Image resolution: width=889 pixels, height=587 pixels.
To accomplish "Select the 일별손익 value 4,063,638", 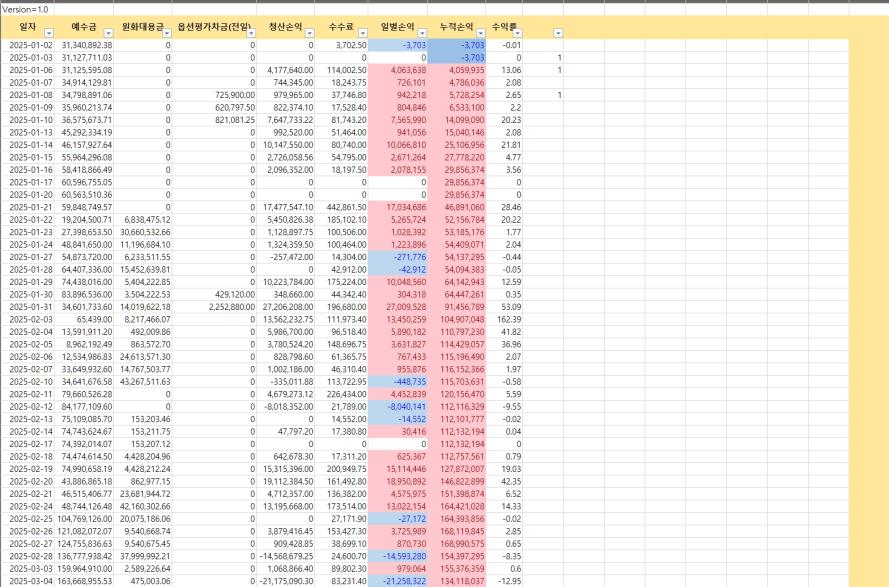I will click(397, 70).
